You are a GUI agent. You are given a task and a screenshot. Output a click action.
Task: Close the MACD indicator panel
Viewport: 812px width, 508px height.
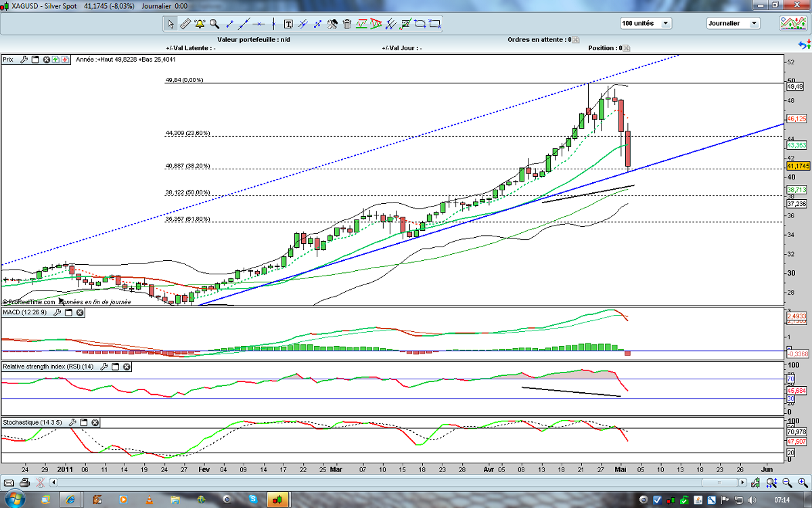[79, 312]
